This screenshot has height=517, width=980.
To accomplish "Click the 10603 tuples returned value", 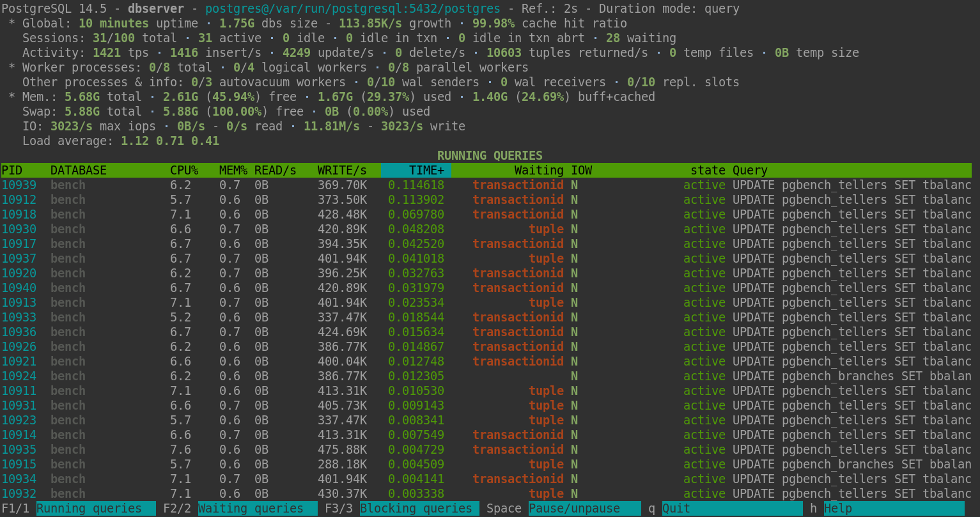I will [504, 53].
